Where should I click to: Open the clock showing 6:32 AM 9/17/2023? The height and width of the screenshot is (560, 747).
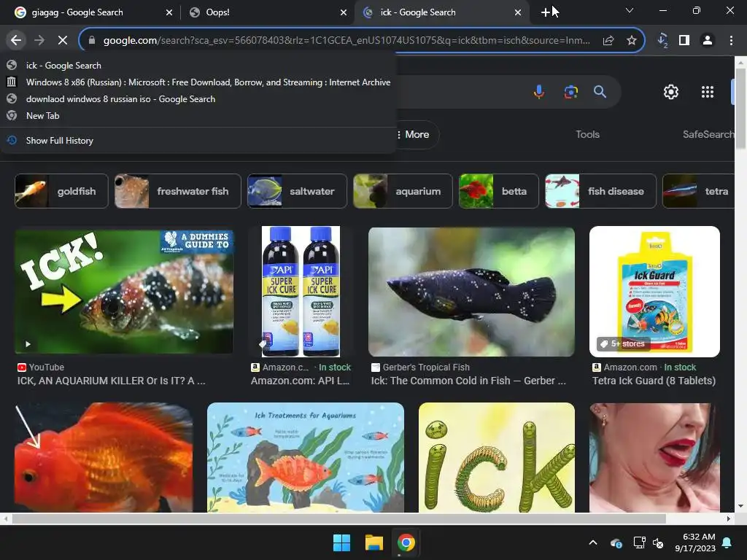coord(695,542)
